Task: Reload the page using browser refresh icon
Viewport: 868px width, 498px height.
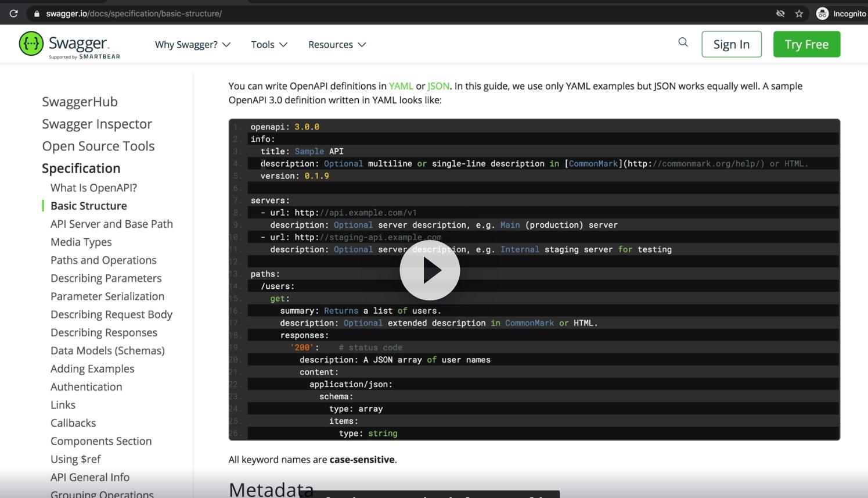Action: [13, 13]
